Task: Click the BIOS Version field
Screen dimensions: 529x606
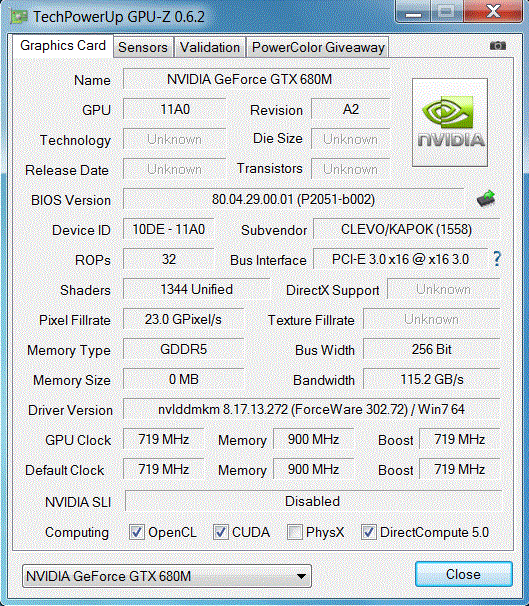Action: pos(293,199)
